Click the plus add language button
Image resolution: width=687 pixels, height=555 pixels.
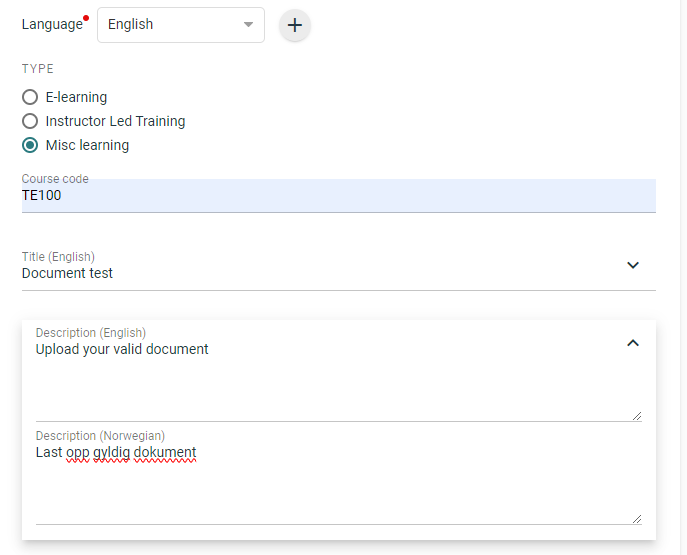point(295,25)
